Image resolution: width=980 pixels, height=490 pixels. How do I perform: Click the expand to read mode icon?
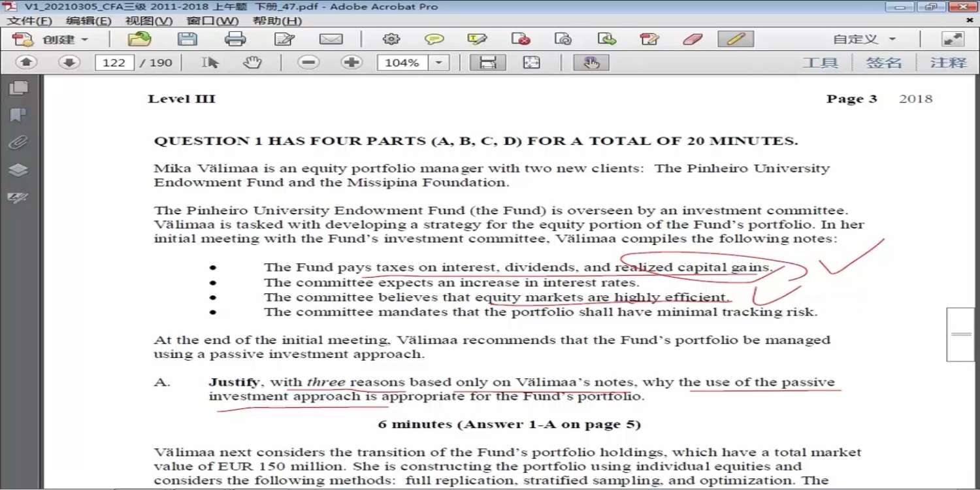click(953, 39)
